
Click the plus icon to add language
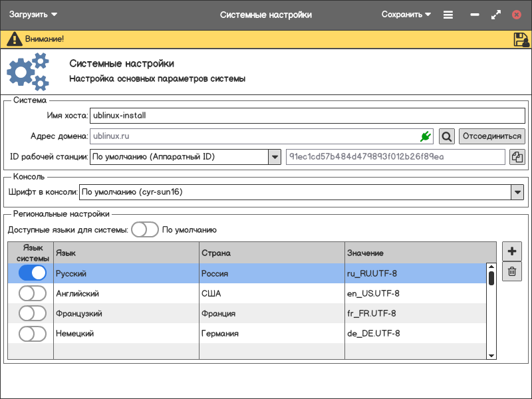click(511, 251)
